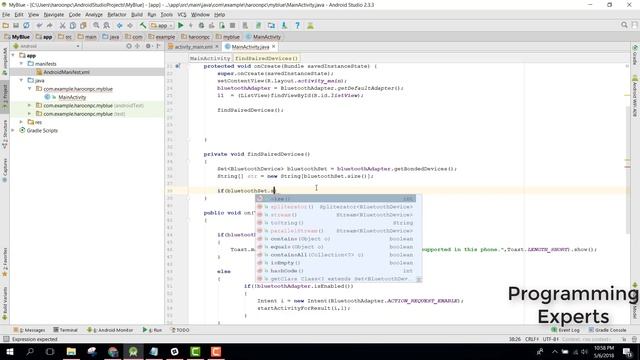The image size is (640, 360).
Task: Click the Find magnifier icon
Action: point(96,25)
